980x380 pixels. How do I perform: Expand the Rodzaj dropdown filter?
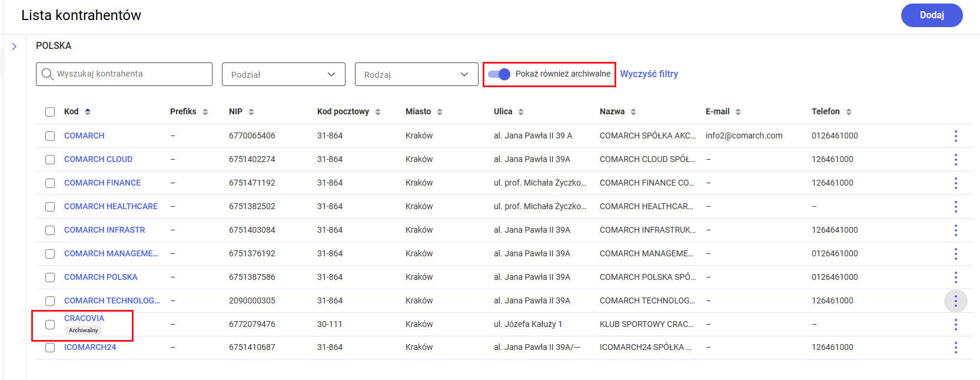tap(416, 75)
